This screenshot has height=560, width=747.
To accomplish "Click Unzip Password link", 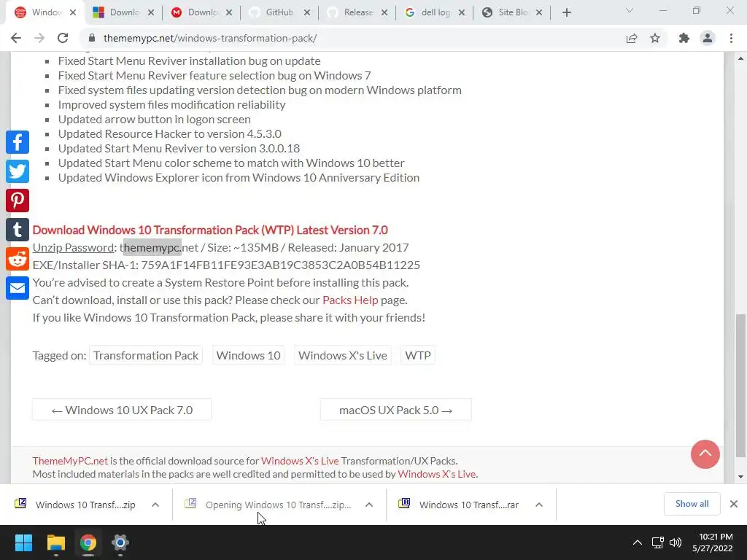I will [x=73, y=248].
